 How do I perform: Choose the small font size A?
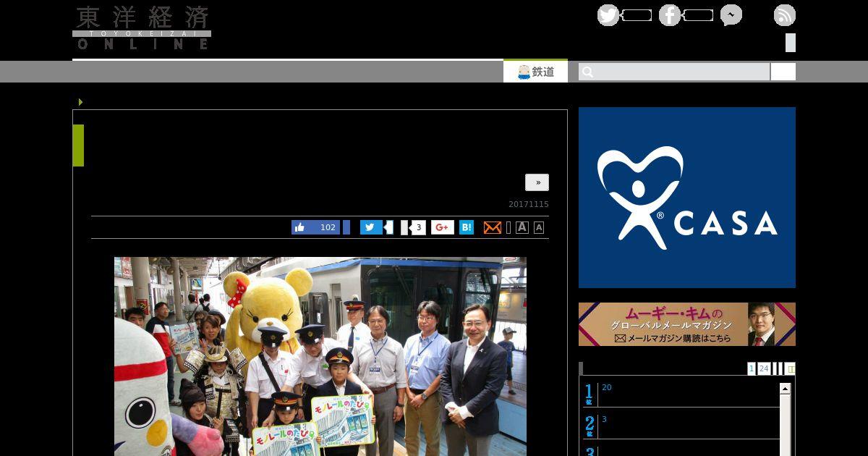539,228
